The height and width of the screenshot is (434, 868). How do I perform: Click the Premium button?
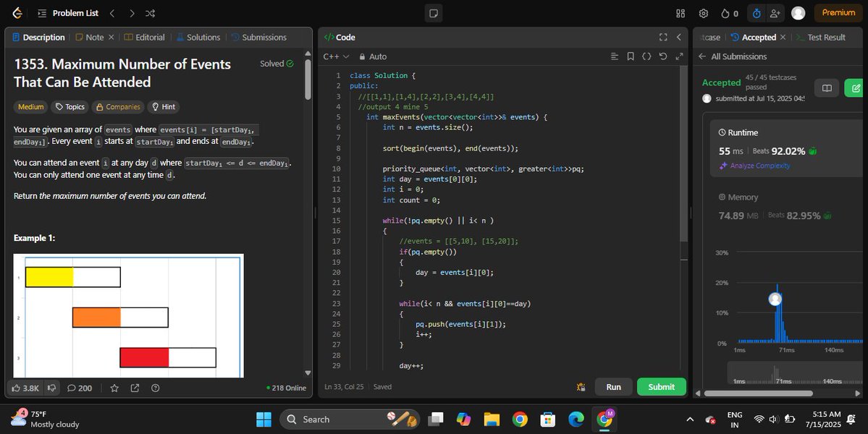point(838,13)
